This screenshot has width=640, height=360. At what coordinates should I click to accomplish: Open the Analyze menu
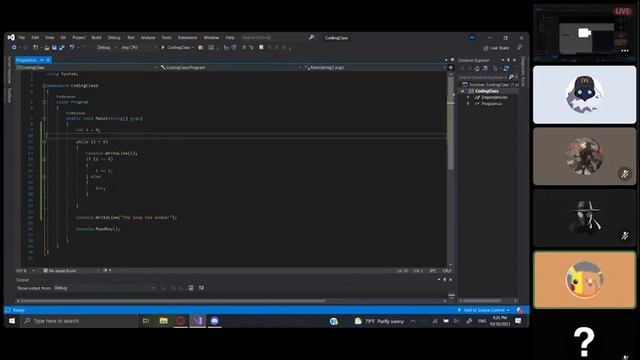click(x=148, y=38)
